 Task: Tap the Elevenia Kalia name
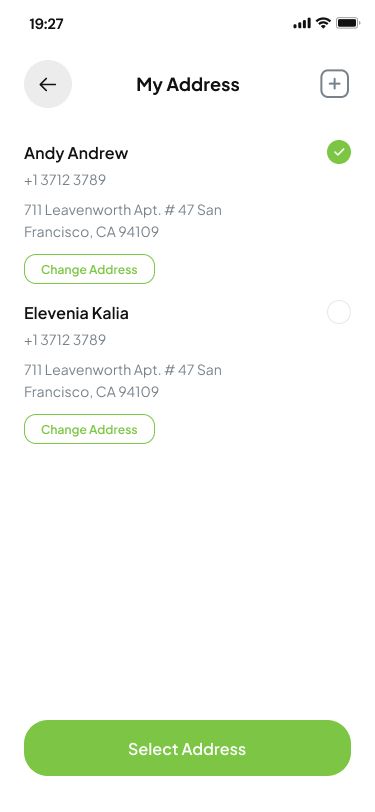[76, 313]
